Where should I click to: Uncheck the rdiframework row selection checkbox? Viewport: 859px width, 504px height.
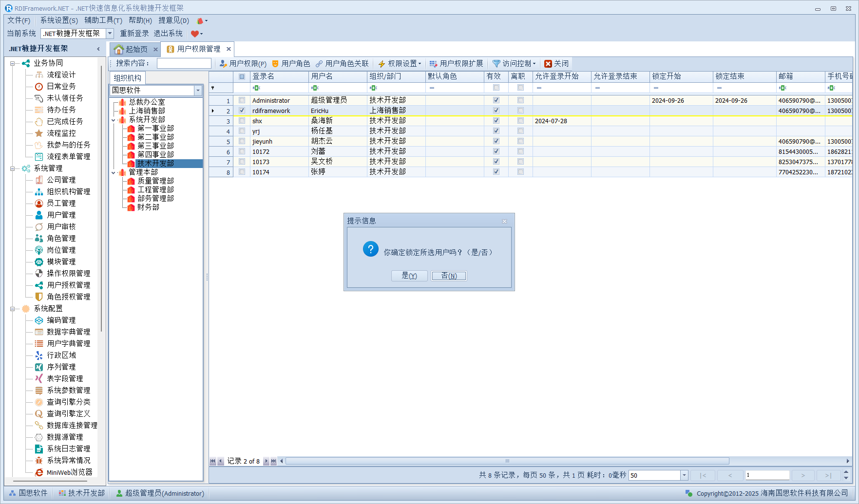pyautogui.click(x=242, y=111)
